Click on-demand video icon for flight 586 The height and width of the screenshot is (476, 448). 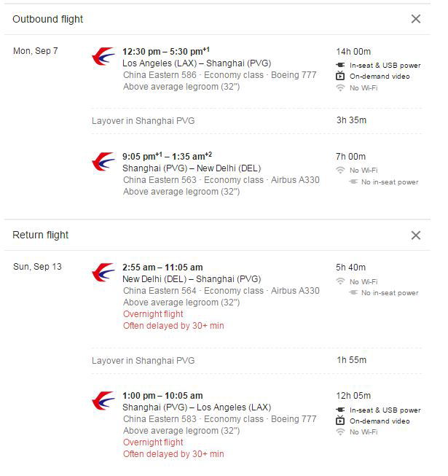(x=340, y=76)
